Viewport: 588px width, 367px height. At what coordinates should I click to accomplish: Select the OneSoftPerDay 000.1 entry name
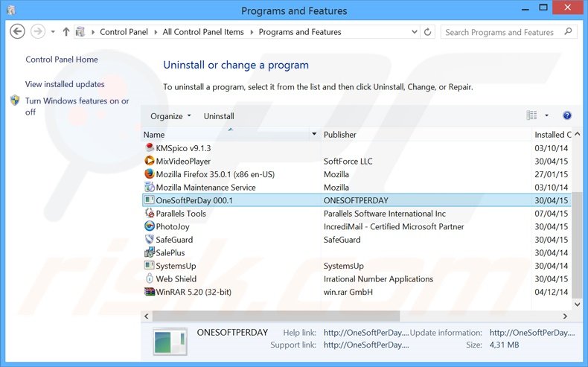(194, 200)
